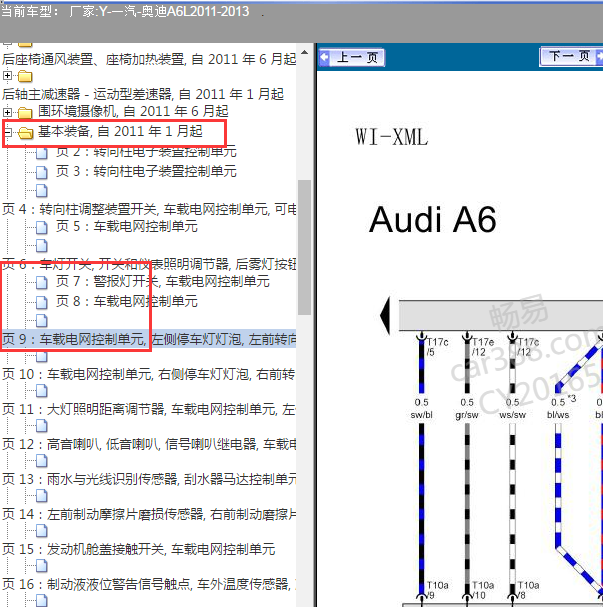The width and height of the screenshot is (603, 607).
Task: Open page icon for 页 2: 转向柱电子装置控制单元
Action: coord(42,153)
